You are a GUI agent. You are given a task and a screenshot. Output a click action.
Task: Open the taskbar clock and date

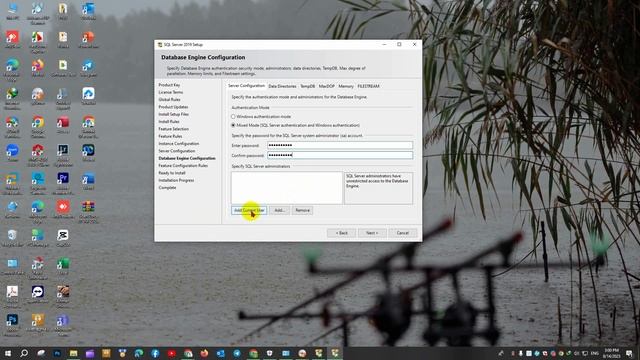611,353
